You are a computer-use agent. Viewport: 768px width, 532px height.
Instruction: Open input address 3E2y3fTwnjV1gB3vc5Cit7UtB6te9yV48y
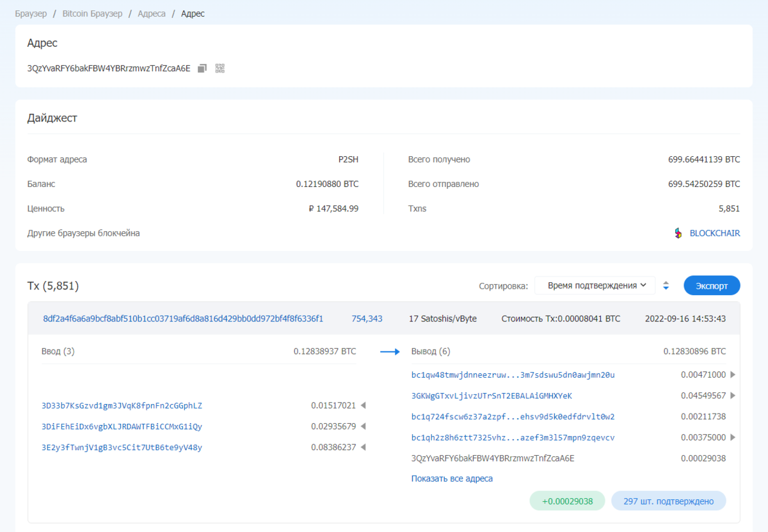coord(122,447)
